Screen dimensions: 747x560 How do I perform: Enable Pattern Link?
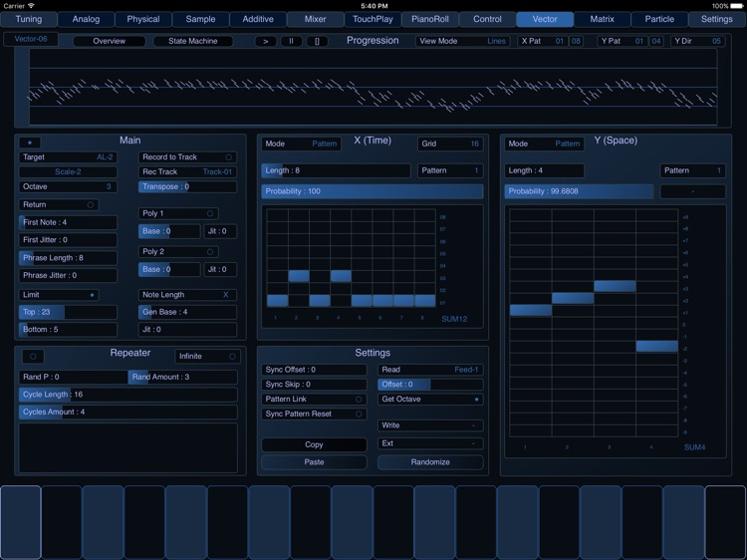[314, 399]
